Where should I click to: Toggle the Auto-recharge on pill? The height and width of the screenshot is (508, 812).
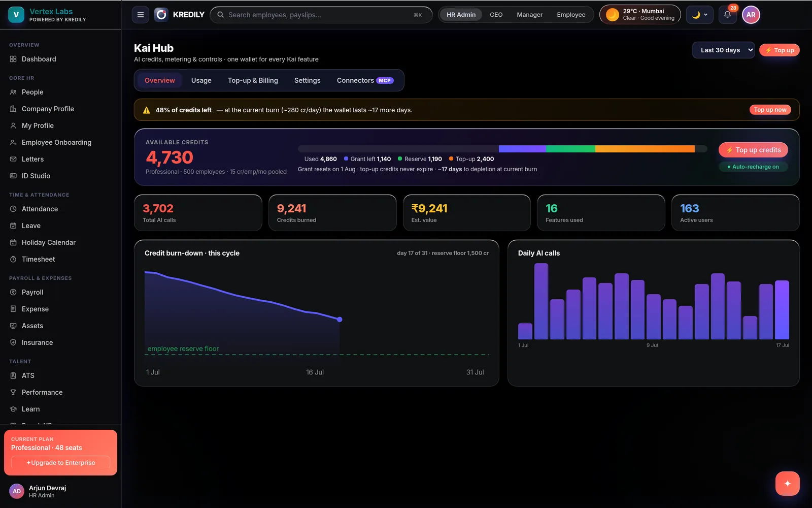(x=753, y=167)
